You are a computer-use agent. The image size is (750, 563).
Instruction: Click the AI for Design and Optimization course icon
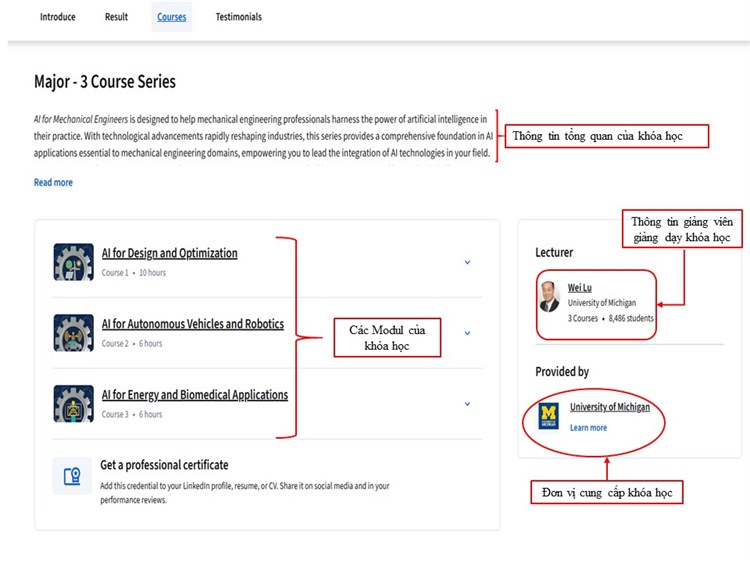click(73, 262)
